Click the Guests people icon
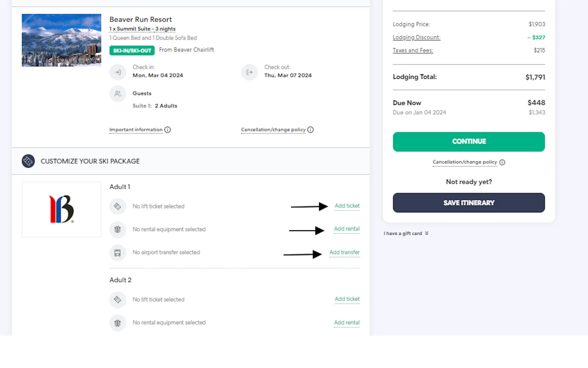The width and height of the screenshot is (588, 368). pyautogui.click(x=118, y=94)
